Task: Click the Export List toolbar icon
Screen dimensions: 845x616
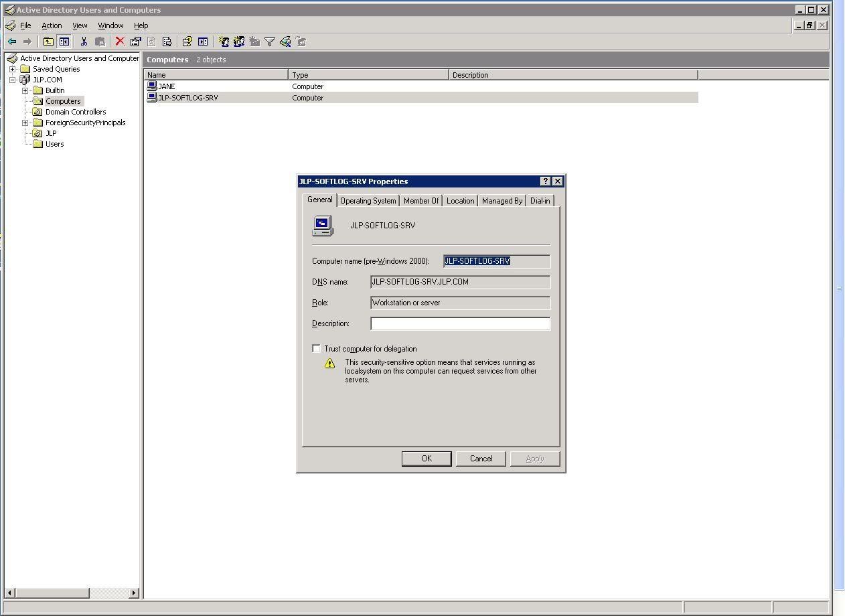Action: click(x=167, y=42)
